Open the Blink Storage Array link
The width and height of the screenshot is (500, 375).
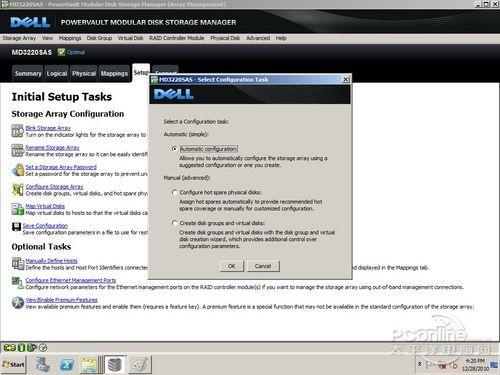[48, 128]
